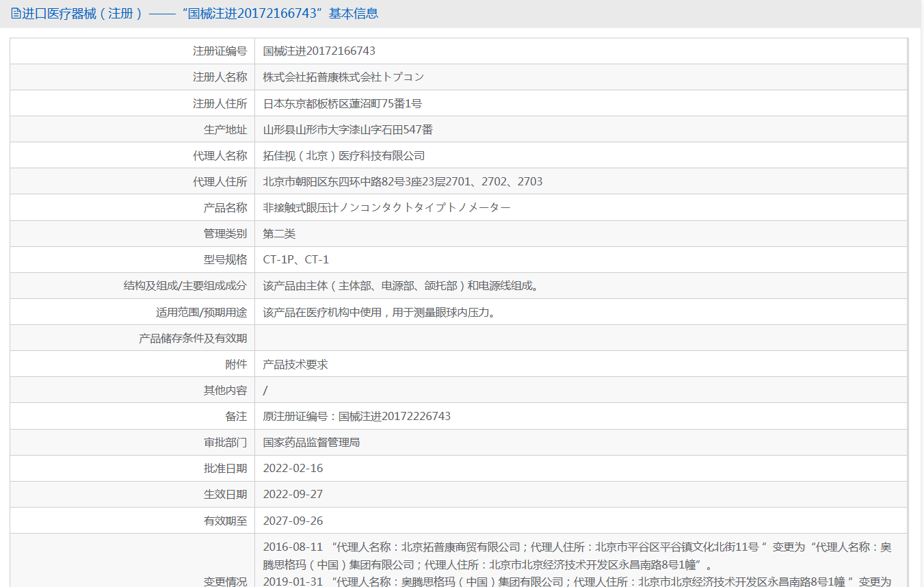The height and width of the screenshot is (587, 924).
Task: Click the label 结构及组成/主要组成成分
Action: pos(185,285)
